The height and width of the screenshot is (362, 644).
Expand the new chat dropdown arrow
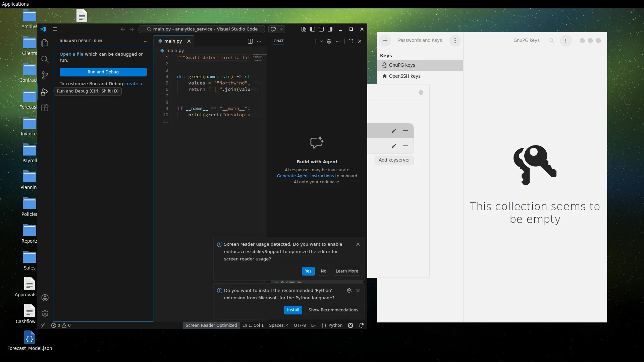[321, 41]
